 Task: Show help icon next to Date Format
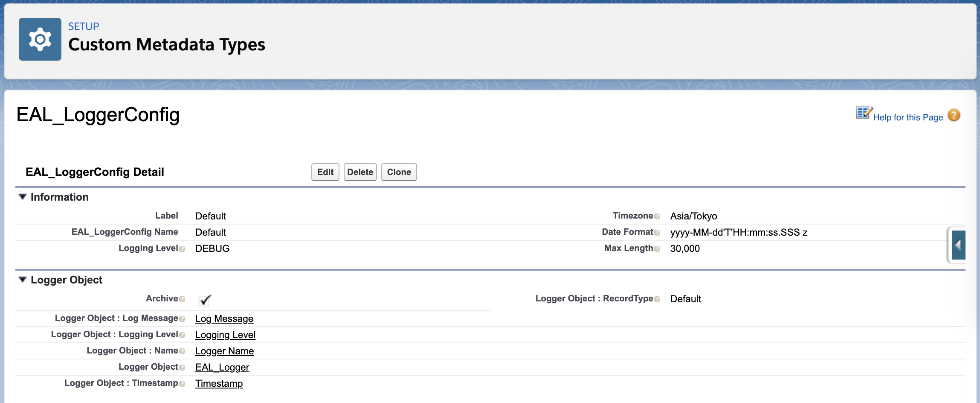pyautogui.click(x=657, y=233)
